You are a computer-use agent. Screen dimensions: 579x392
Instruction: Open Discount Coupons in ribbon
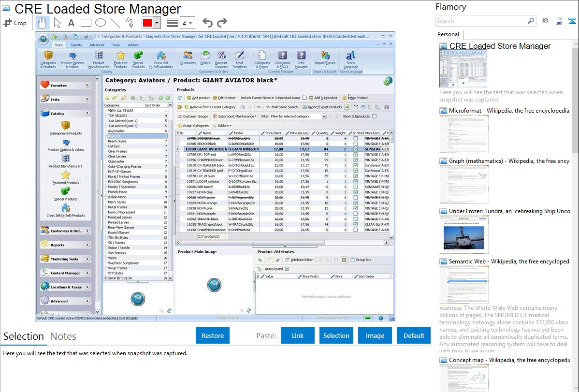click(x=221, y=59)
